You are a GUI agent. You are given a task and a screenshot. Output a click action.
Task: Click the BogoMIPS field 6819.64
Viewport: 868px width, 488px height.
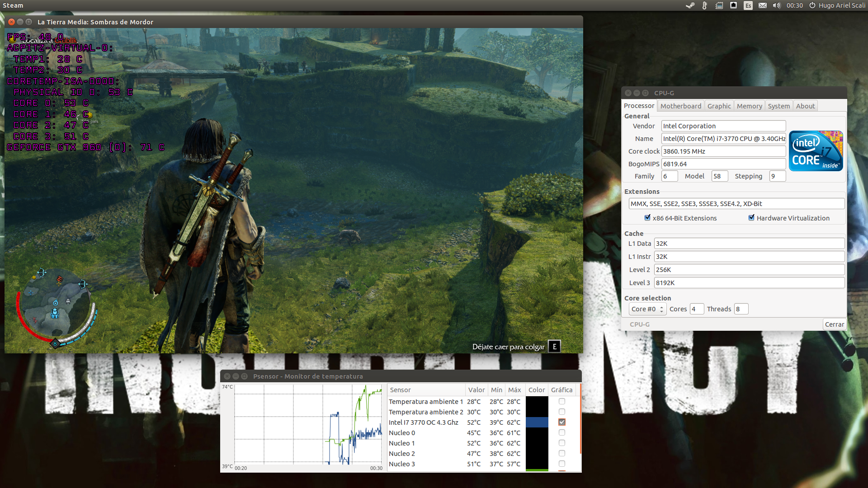723,164
